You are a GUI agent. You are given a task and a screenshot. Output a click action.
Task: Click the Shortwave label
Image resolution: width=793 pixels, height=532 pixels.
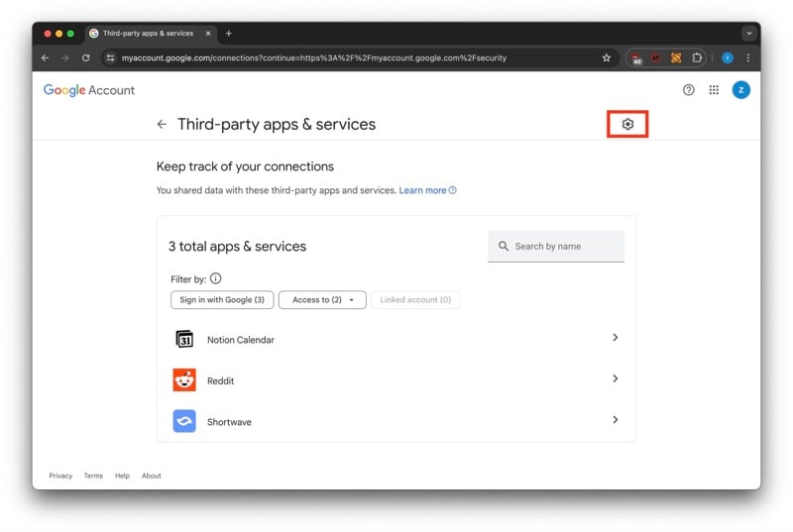pos(229,422)
